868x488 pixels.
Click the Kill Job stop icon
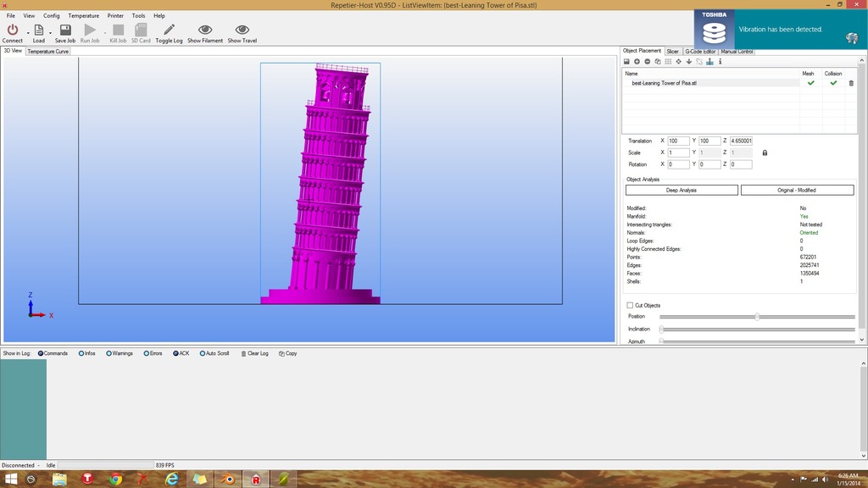pyautogui.click(x=118, y=30)
